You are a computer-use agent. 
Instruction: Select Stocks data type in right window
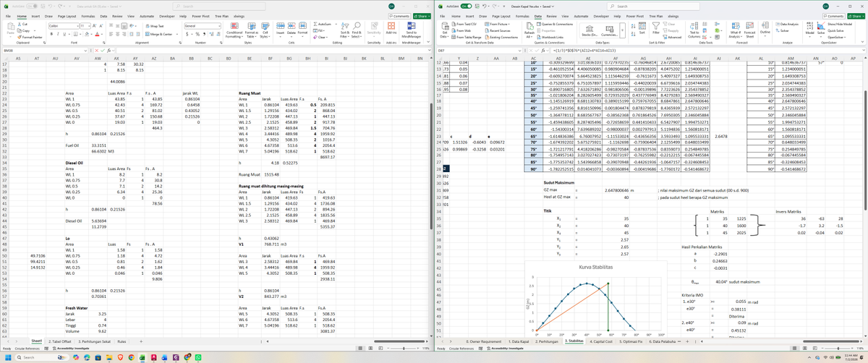pos(588,30)
